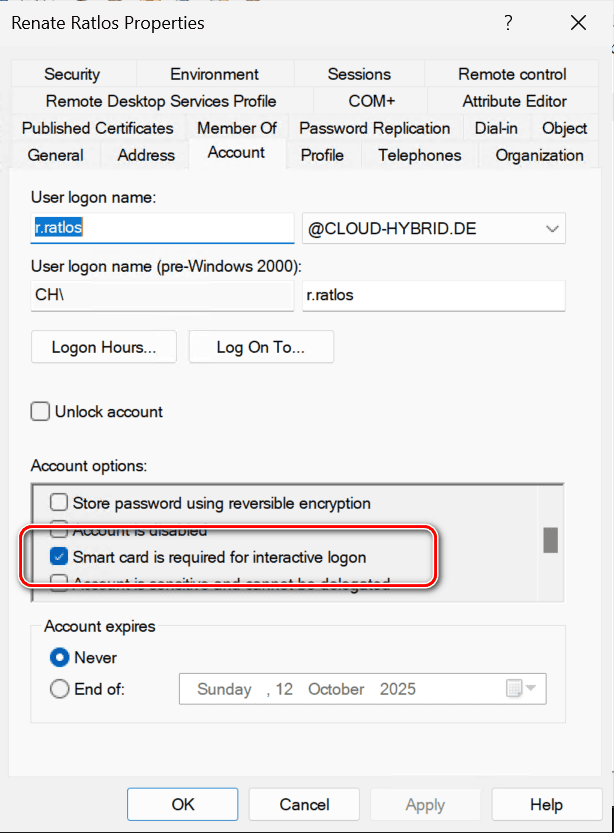Click the Logon Hours button
Viewport: 614px width, 833px height.
tap(104, 347)
